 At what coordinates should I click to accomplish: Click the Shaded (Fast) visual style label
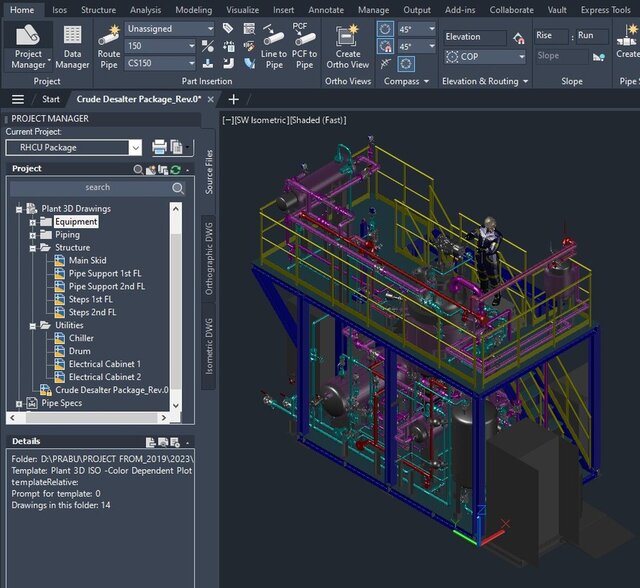319,120
